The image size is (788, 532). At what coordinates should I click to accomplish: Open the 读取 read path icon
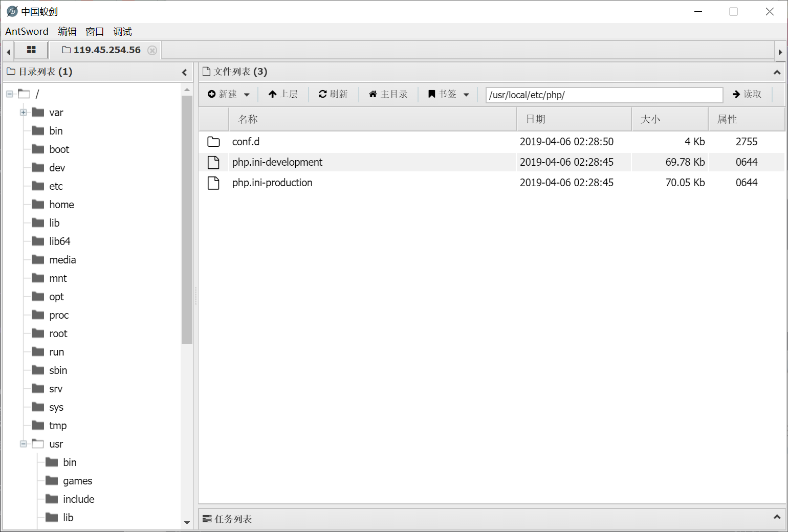tap(737, 94)
